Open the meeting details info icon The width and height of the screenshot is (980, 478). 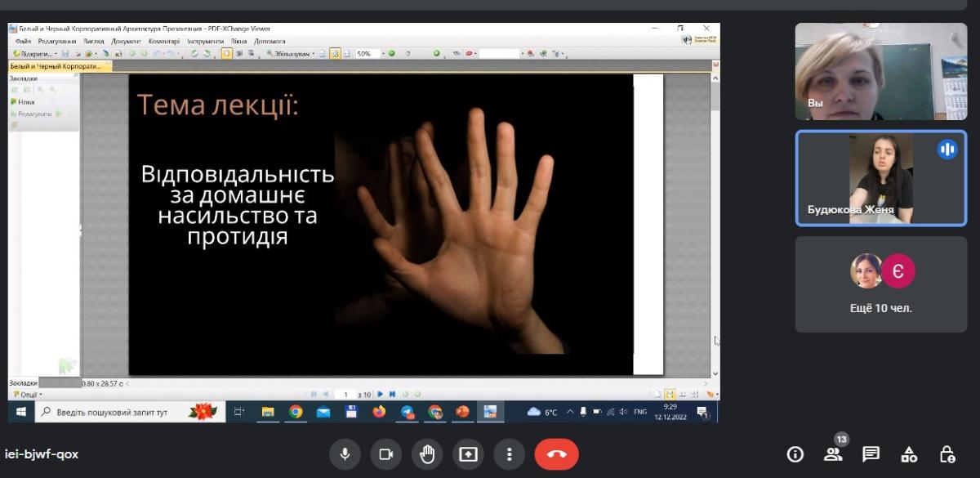(x=795, y=454)
